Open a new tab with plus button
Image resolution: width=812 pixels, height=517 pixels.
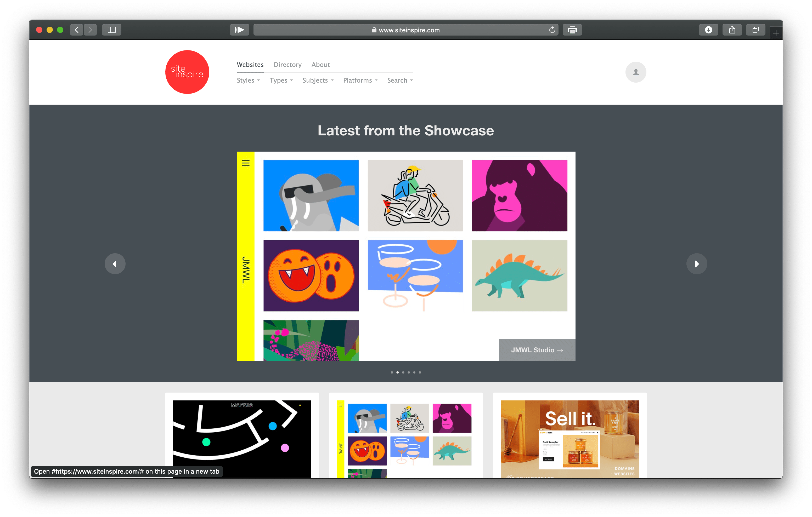(x=776, y=33)
